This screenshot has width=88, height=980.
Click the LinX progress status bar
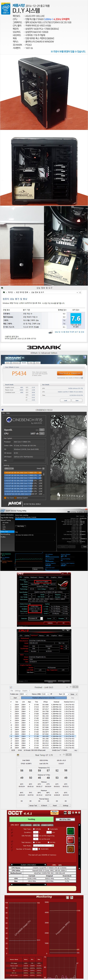tap(44, 698)
